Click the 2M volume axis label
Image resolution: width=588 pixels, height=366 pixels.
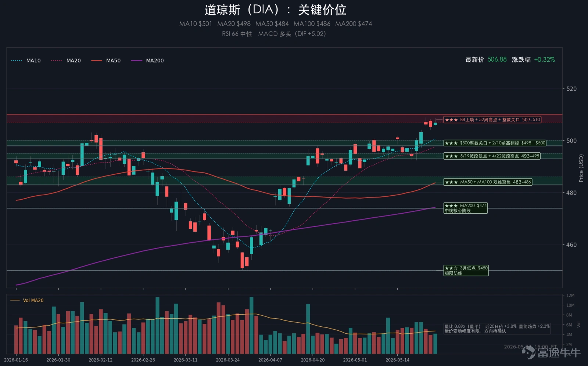pyautogui.click(x=569, y=345)
